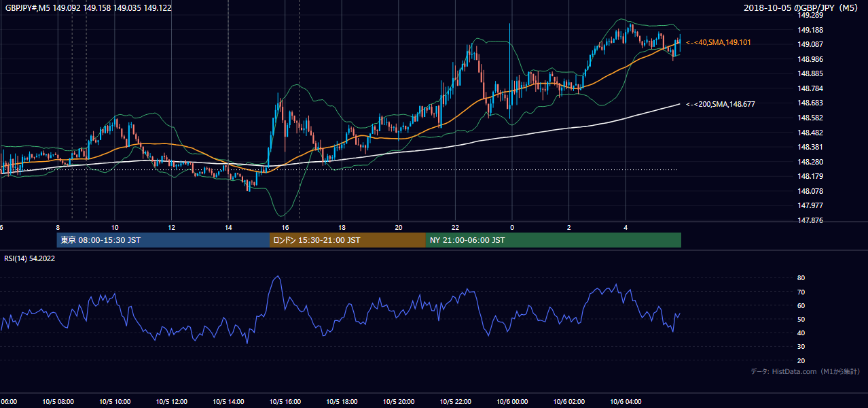Click the bottom date label 10/6 04:00
The width and height of the screenshot is (868, 408).
click(x=625, y=401)
